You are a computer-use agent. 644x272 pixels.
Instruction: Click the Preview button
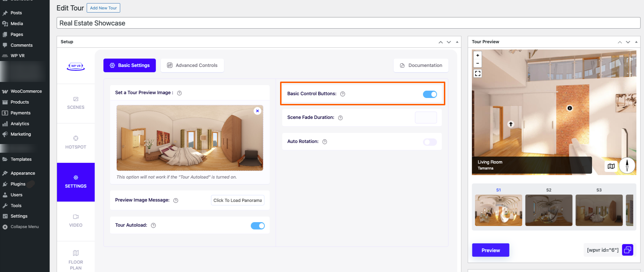490,250
